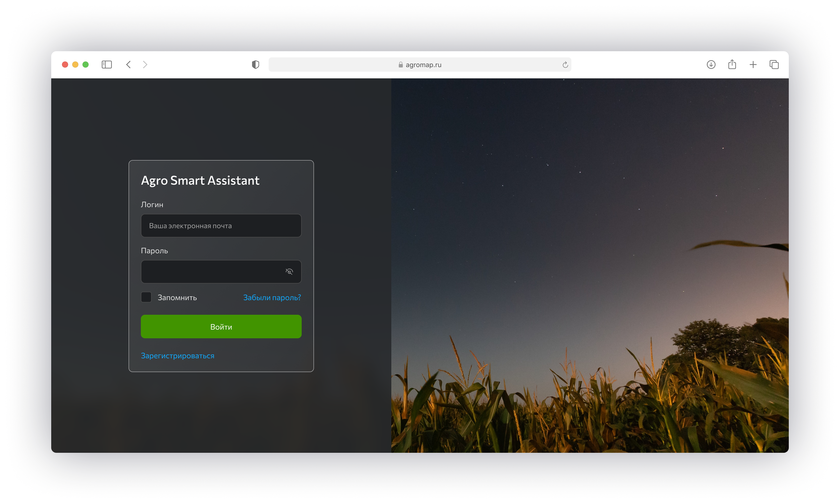Click the share icon in toolbar
The height and width of the screenshot is (504, 840).
click(732, 64)
